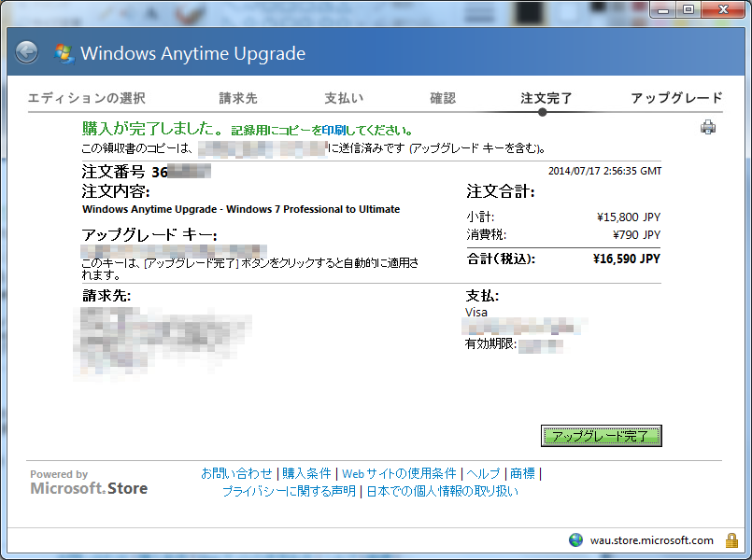This screenshot has width=752, height=560.
Task: Click the progress marker dot under 注文完了
Action: pos(543,112)
